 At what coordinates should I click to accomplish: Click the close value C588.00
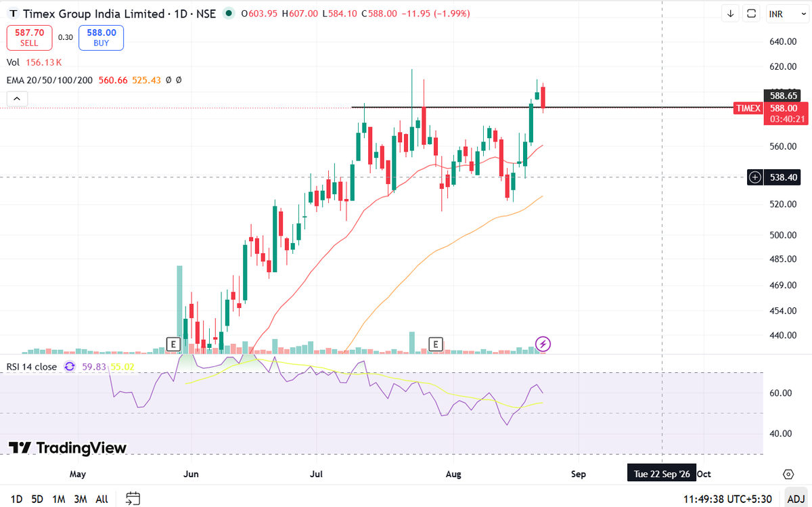pos(380,14)
